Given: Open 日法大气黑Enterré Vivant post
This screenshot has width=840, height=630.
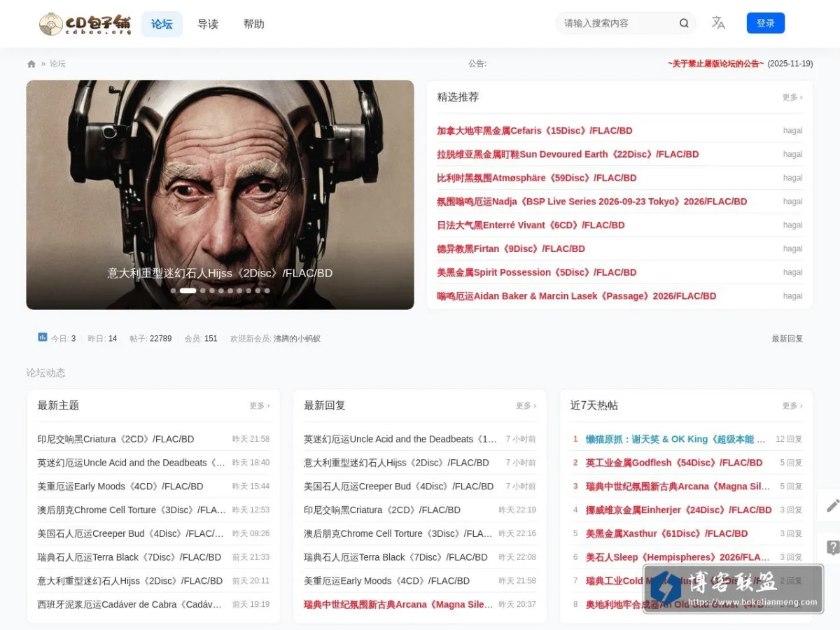Looking at the screenshot, I should (x=531, y=225).
